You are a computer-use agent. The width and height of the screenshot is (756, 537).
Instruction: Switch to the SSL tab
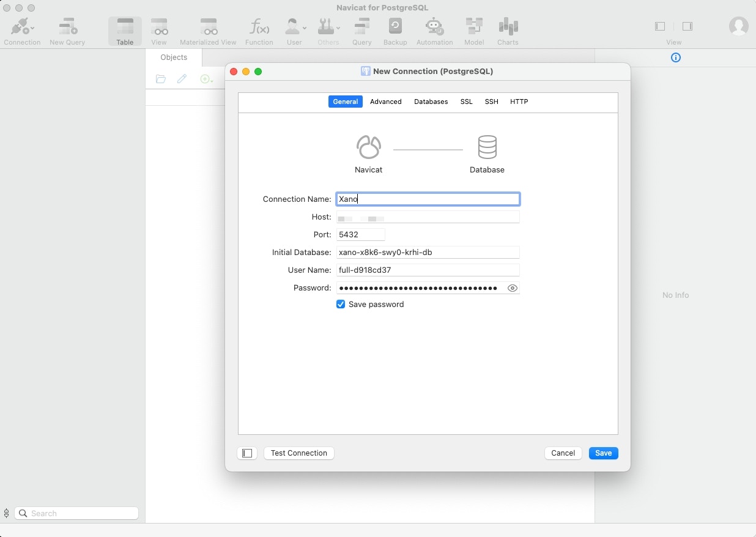[467, 102]
